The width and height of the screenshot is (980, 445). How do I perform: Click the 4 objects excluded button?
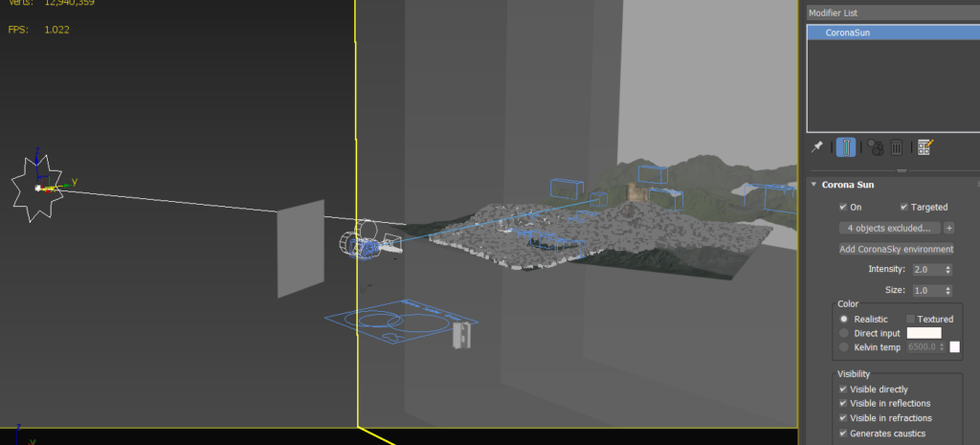(x=890, y=228)
